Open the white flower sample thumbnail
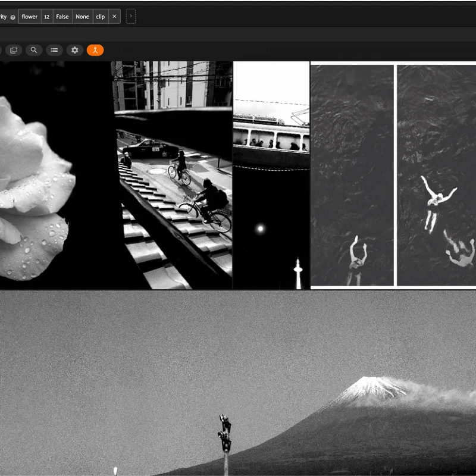 click(x=55, y=175)
